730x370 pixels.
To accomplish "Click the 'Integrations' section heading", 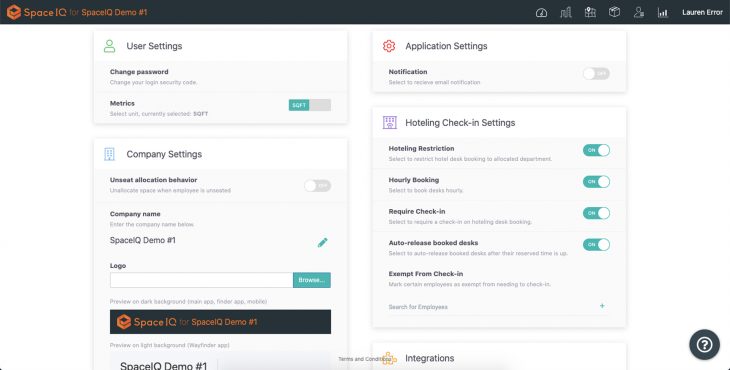I will (430, 358).
